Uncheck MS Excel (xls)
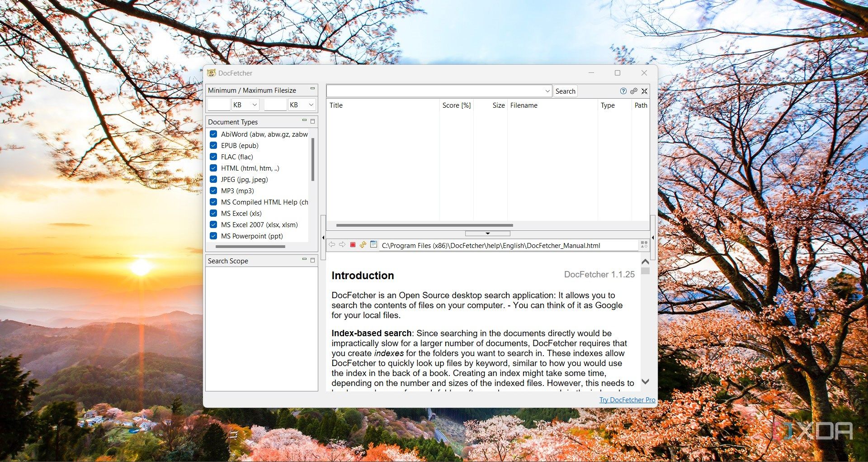The width and height of the screenshot is (868, 462). (x=213, y=213)
